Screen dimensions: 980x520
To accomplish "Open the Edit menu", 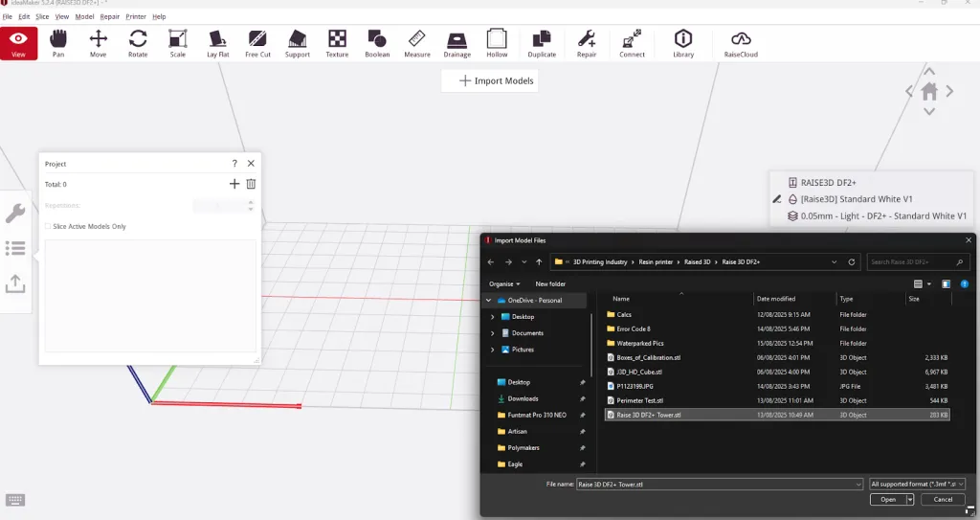I will coord(24,16).
